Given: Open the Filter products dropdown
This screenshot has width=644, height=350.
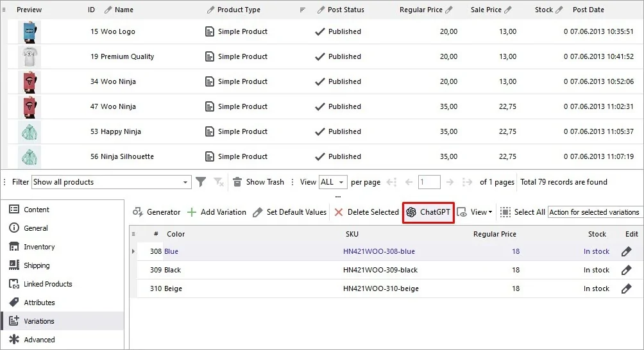Looking at the screenshot, I should [112, 182].
